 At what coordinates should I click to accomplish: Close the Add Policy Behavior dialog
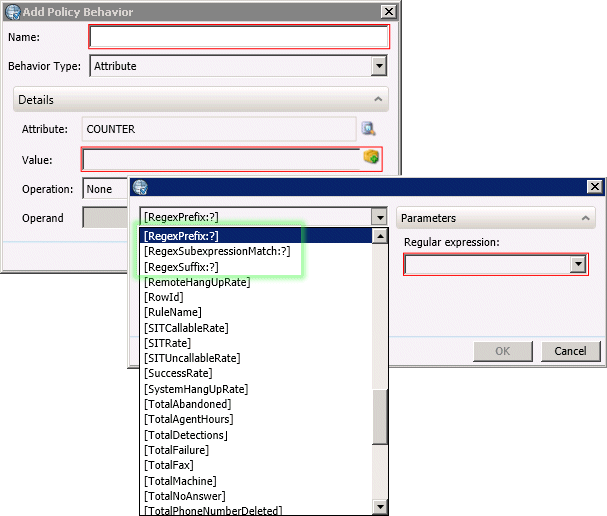point(387,11)
